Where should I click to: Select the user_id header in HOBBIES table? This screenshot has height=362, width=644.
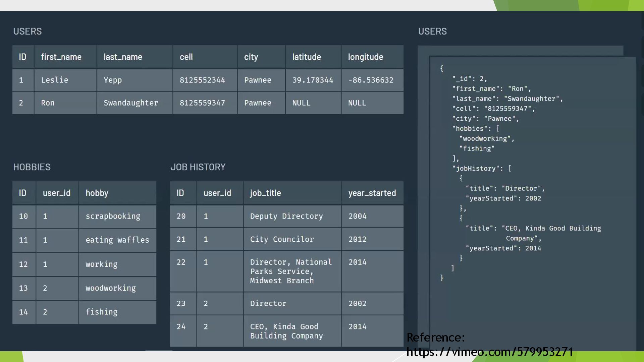[x=57, y=193]
